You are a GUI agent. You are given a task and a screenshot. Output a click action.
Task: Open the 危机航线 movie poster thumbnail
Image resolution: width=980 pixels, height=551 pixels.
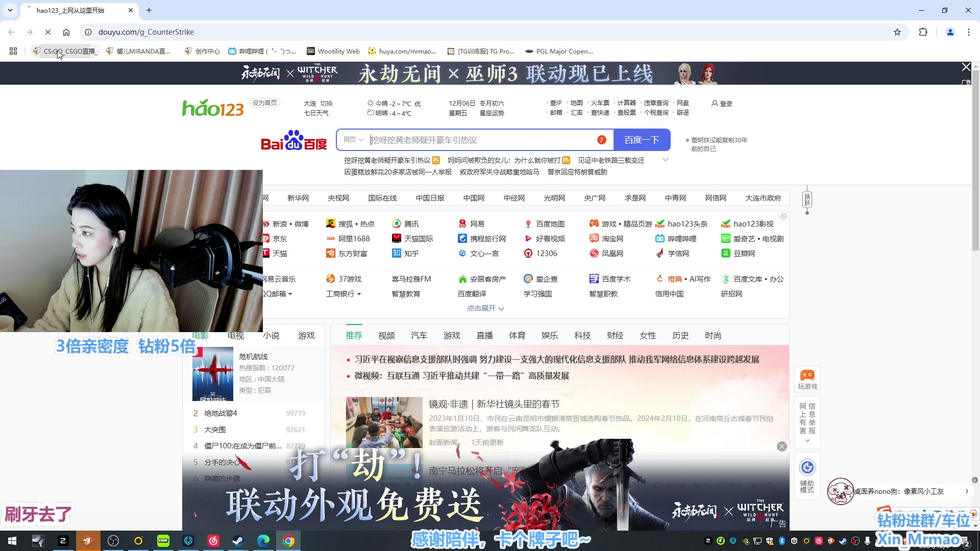coord(213,374)
